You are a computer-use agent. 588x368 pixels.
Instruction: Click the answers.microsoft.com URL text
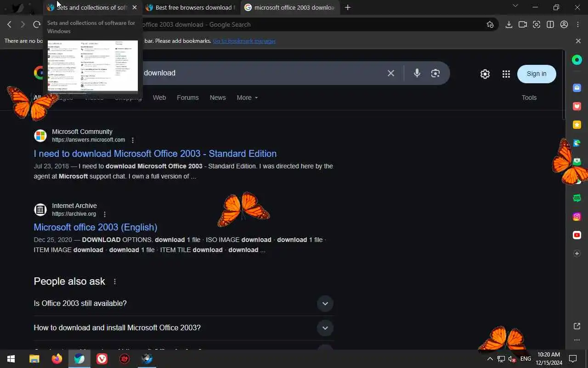[x=88, y=140]
